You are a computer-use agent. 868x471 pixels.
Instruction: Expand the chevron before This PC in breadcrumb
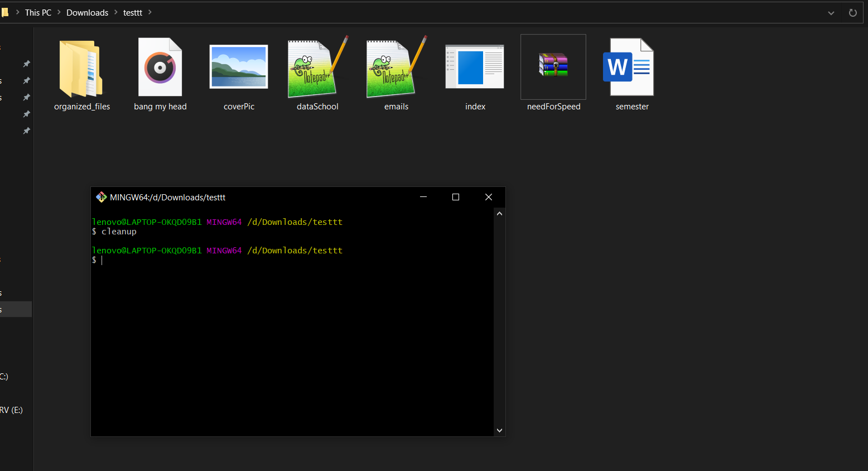tap(18, 12)
